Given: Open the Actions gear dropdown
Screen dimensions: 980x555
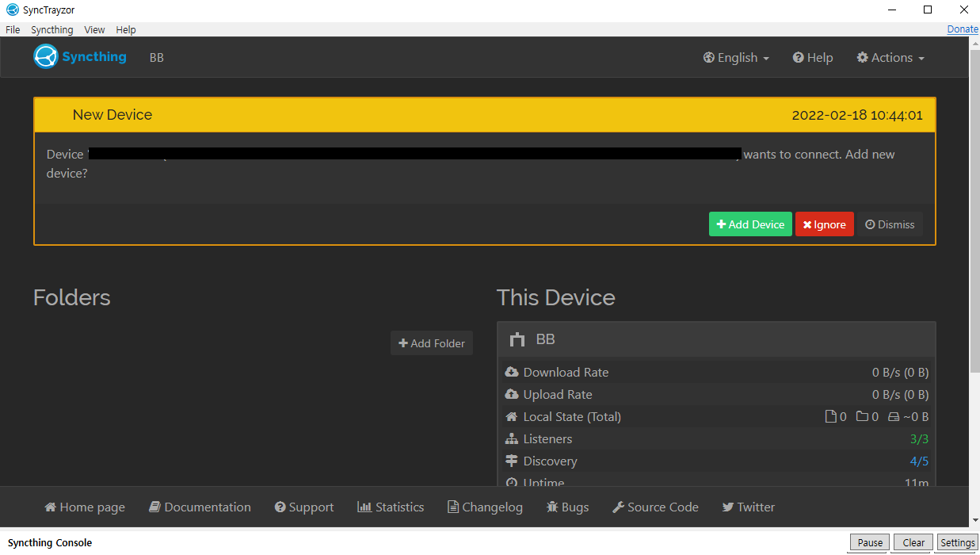Looking at the screenshot, I should tap(890, 57).
